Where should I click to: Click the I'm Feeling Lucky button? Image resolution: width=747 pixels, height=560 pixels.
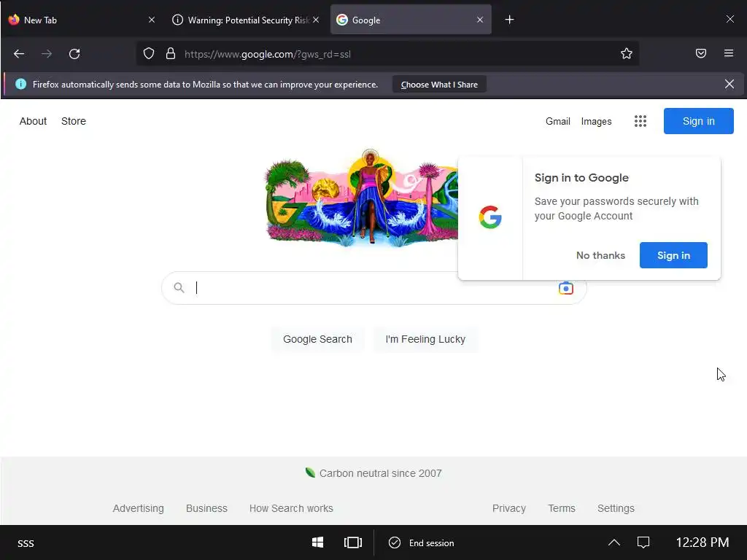click(425, 339)
